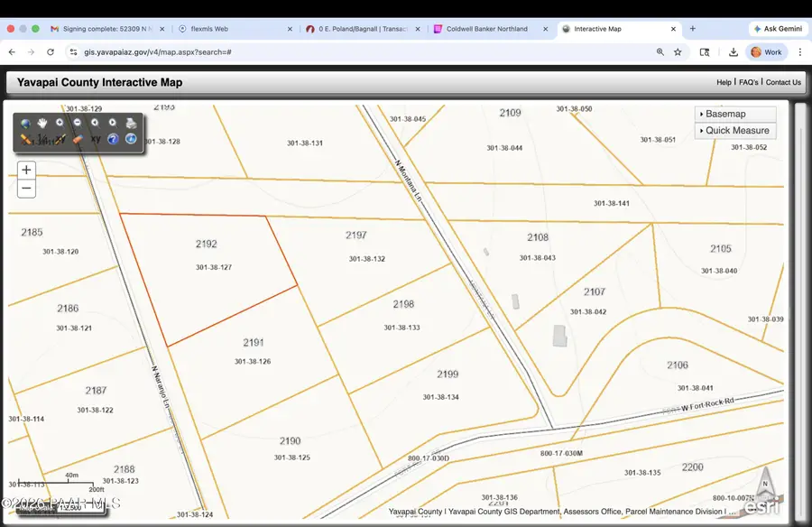Zoom out with the minus button

(x=26, y=188)
